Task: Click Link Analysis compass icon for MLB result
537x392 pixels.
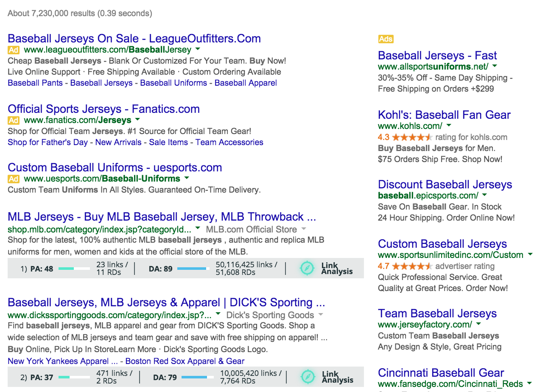Action: [307, 268]
